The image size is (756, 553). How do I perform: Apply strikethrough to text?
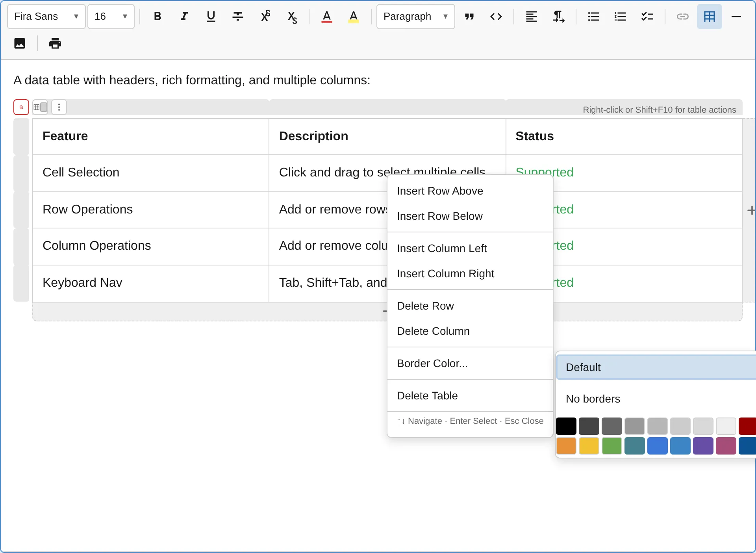click(x=237, y=16)
